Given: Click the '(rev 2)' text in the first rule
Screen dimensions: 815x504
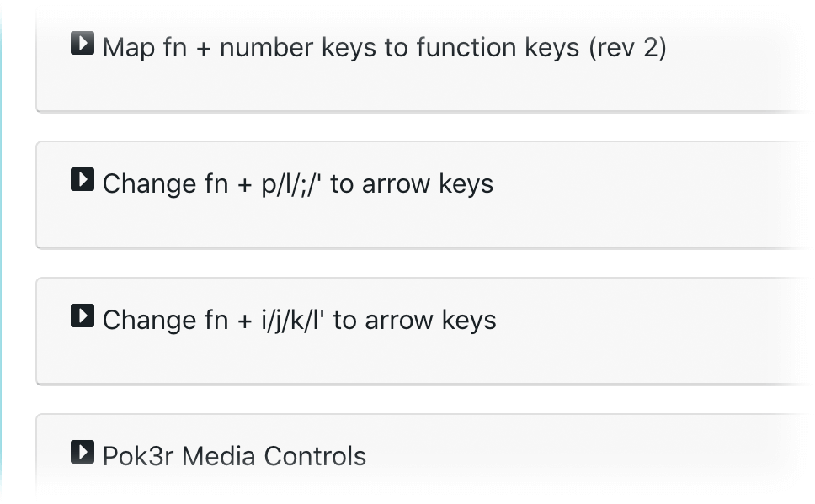Looking at the screenshot, I should (x=627, y=48).
